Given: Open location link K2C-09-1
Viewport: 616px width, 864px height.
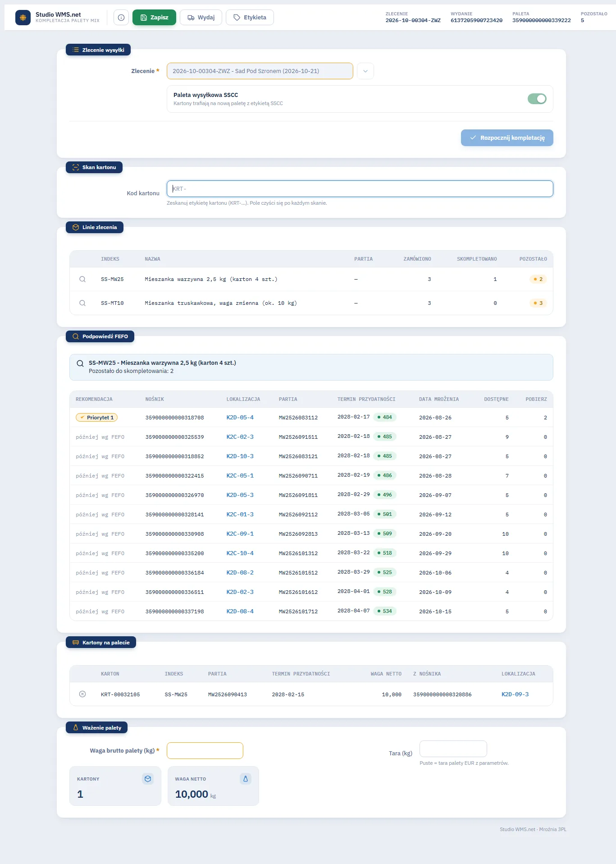Looking at the screenshot, I should (x=240, y=534).
